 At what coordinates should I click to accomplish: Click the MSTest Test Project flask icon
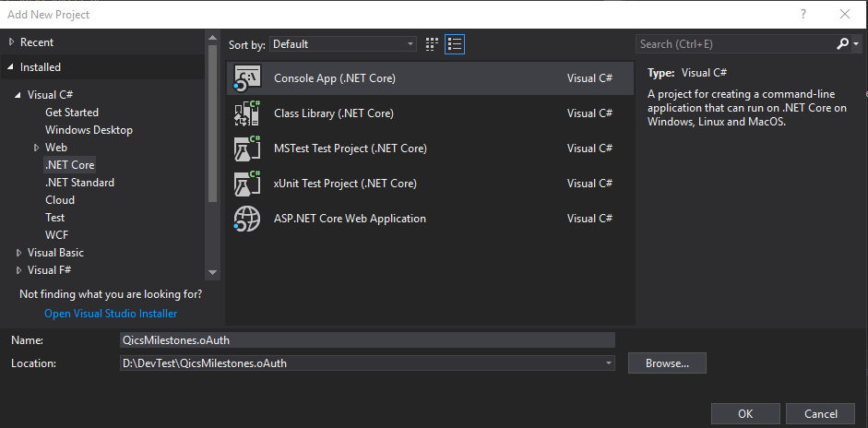pyautogui.click(x=247, y=149)
